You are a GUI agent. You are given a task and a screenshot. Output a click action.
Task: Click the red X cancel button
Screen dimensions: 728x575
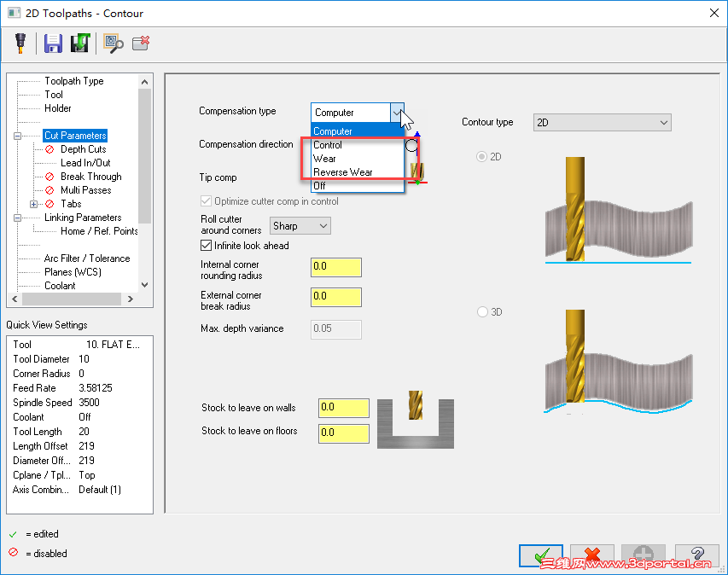[592, 555]
